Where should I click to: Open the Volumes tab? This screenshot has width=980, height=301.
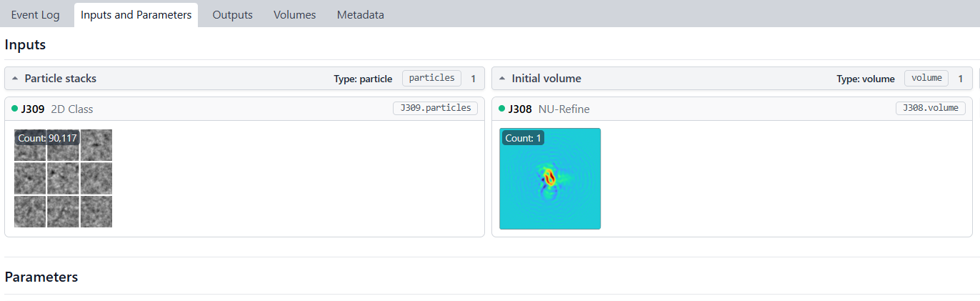pos(294,15)
